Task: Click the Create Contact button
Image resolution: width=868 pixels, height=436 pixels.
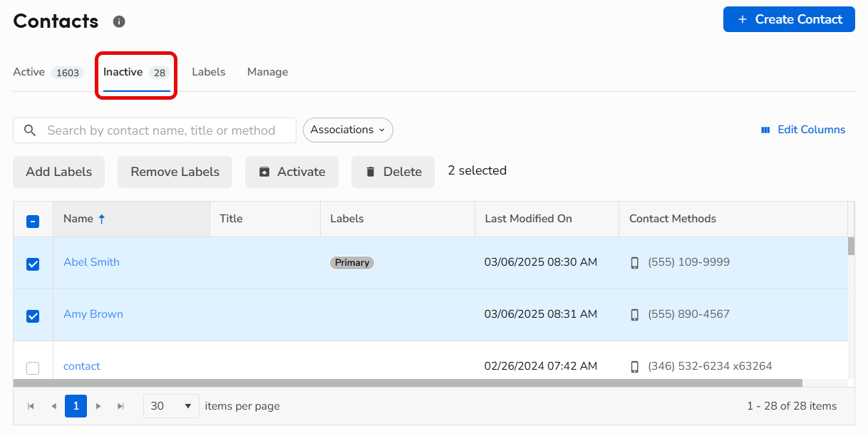Action: click(x=789, y=19)
